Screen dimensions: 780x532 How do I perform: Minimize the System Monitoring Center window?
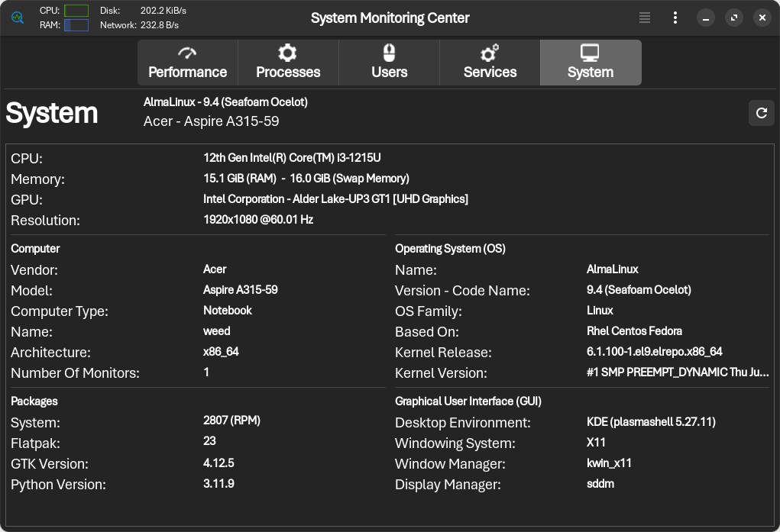[x=705, y=18]
